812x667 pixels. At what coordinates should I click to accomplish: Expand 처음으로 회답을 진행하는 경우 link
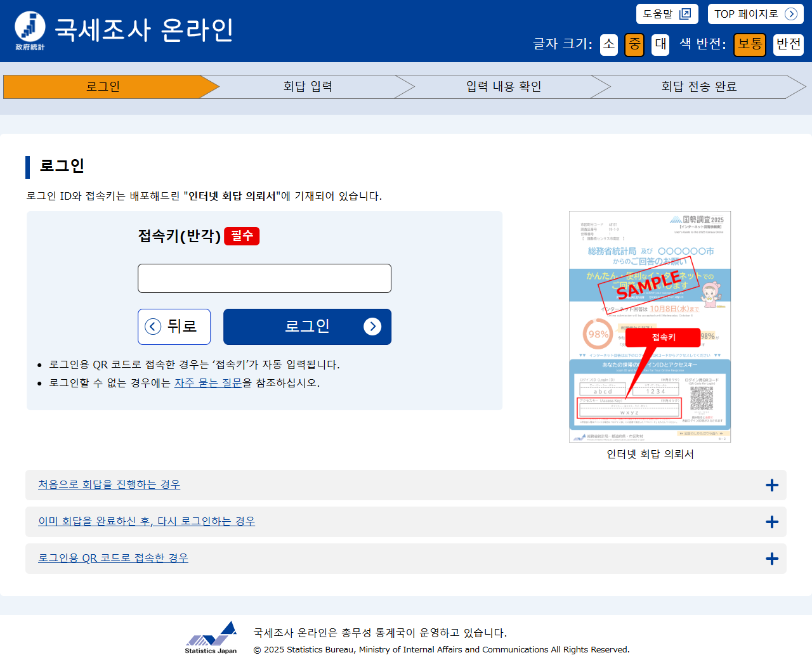(x=109, y=484)
